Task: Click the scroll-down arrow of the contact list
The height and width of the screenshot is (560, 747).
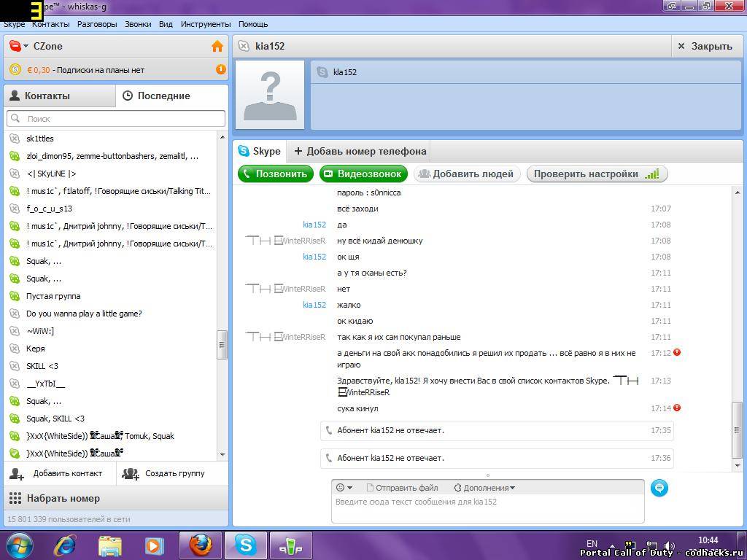Action: pos(222,455)
